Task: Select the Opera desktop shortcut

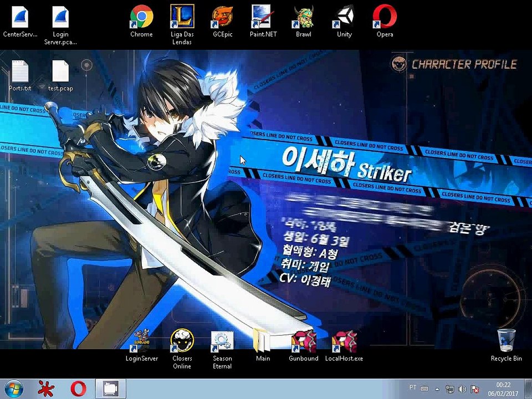Action: tap(385, 22)
